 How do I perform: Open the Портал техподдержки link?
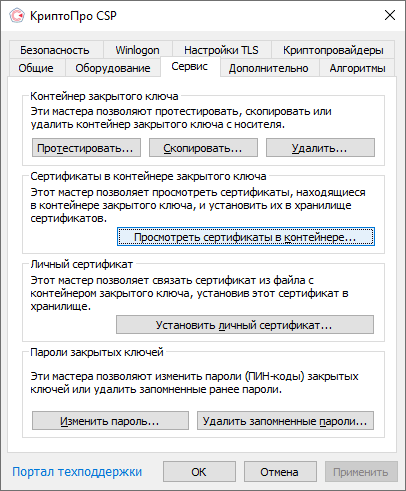(x=77, y=472)
